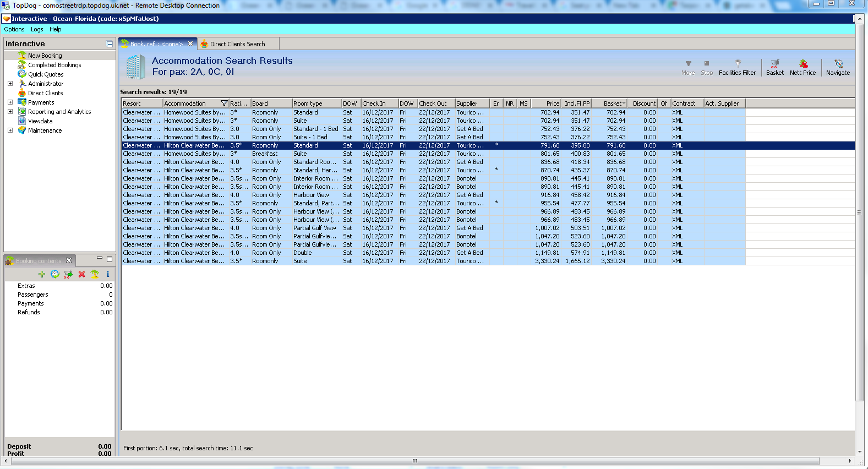Click the filter funnel in the Accommodation header

click(x=224, y=103)
